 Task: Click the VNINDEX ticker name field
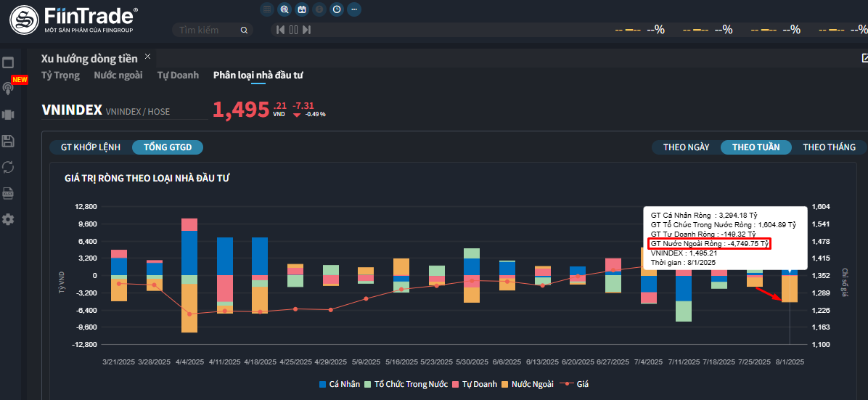point(72,110)
